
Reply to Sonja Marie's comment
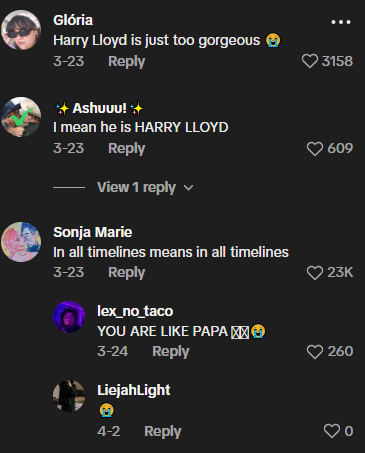pyautogui.click(x=127, y=273)
